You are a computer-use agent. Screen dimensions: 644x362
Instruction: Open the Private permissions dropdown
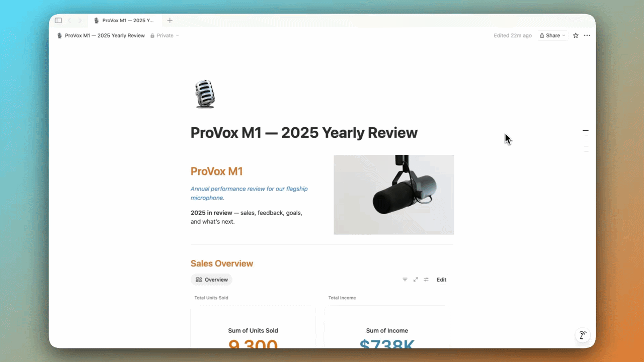[x=165, y=36]
